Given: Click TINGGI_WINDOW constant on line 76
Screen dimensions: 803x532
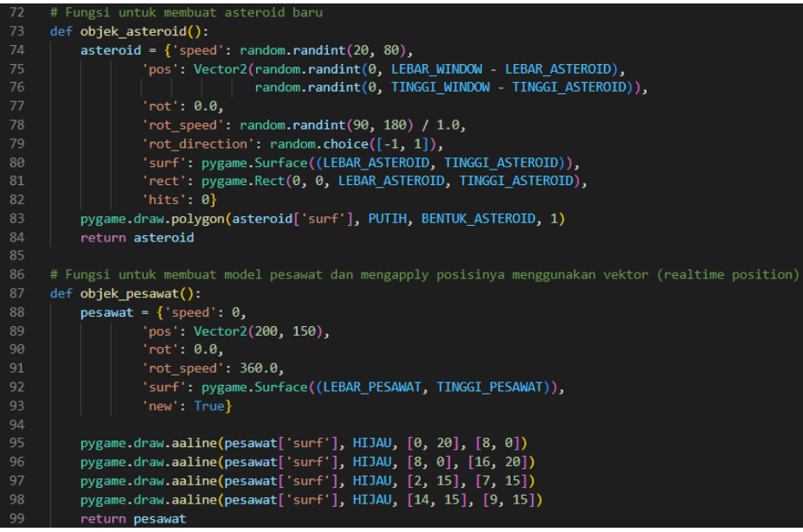Looking at the screenshot, I should click(440, 87).
